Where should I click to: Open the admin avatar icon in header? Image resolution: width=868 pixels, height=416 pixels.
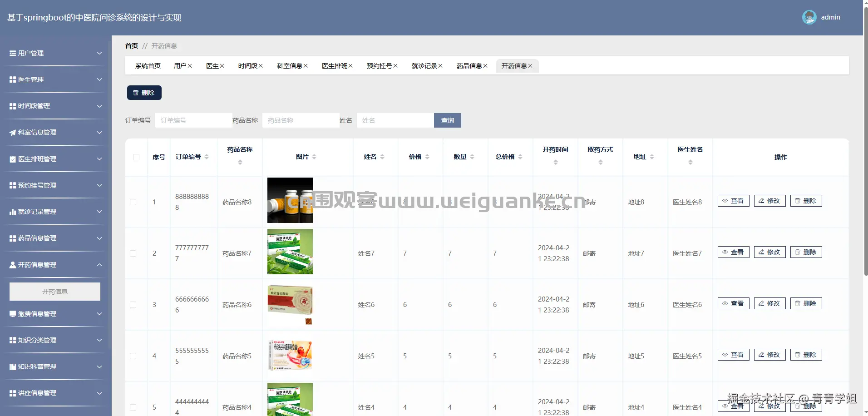click(809, 17)
